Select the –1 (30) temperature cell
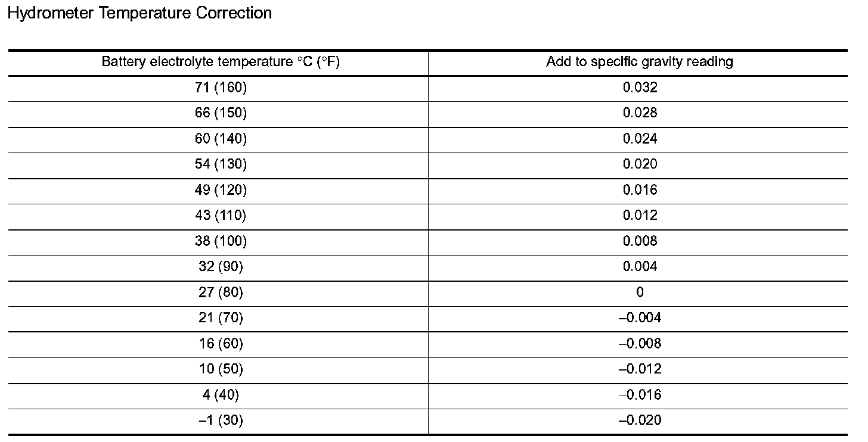Screen dimensions: 868x442 pyautogui.click(x=221, y=421)
